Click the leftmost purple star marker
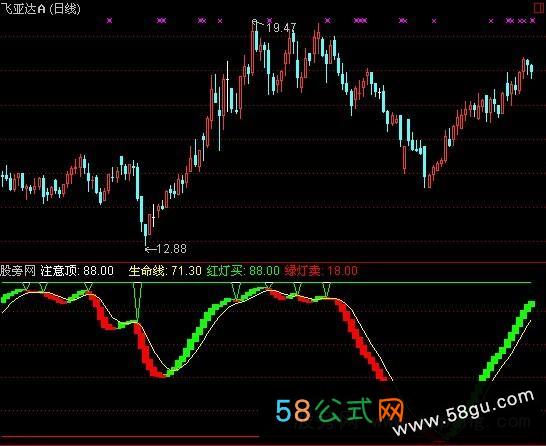This screenshot has width=546, height=446. click(109, 21)
